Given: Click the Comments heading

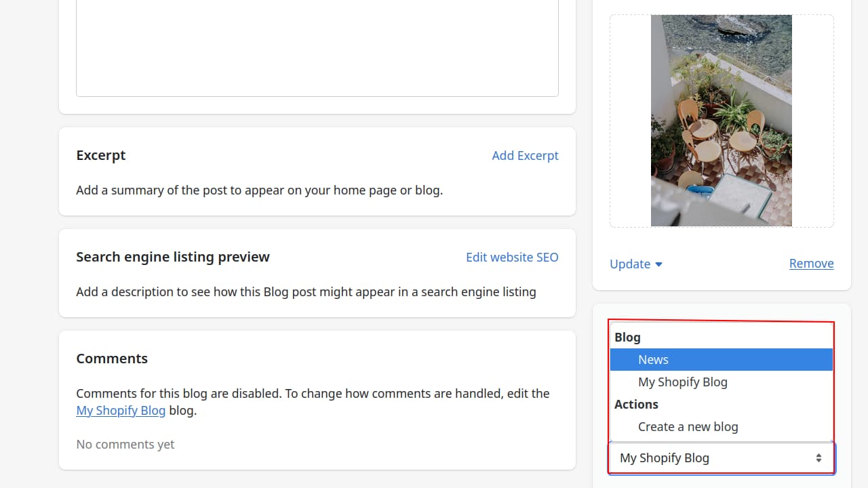Looking at the screenshot, I should (112, 359).
